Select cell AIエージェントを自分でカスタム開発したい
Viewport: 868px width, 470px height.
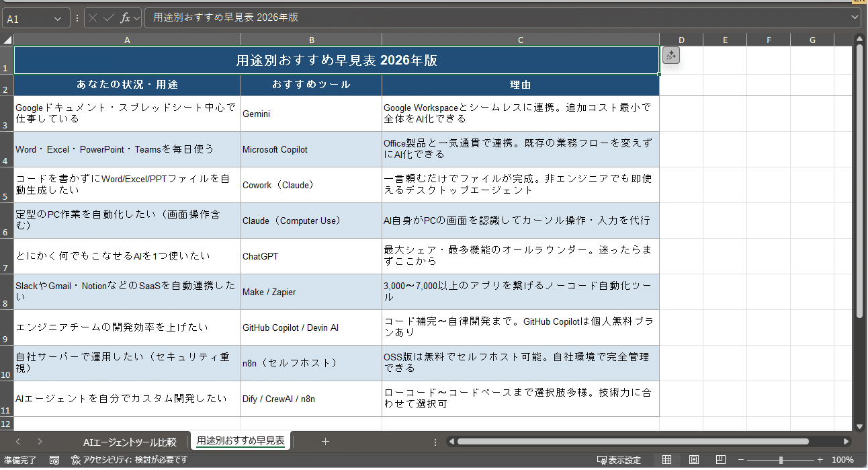[128, 399]
